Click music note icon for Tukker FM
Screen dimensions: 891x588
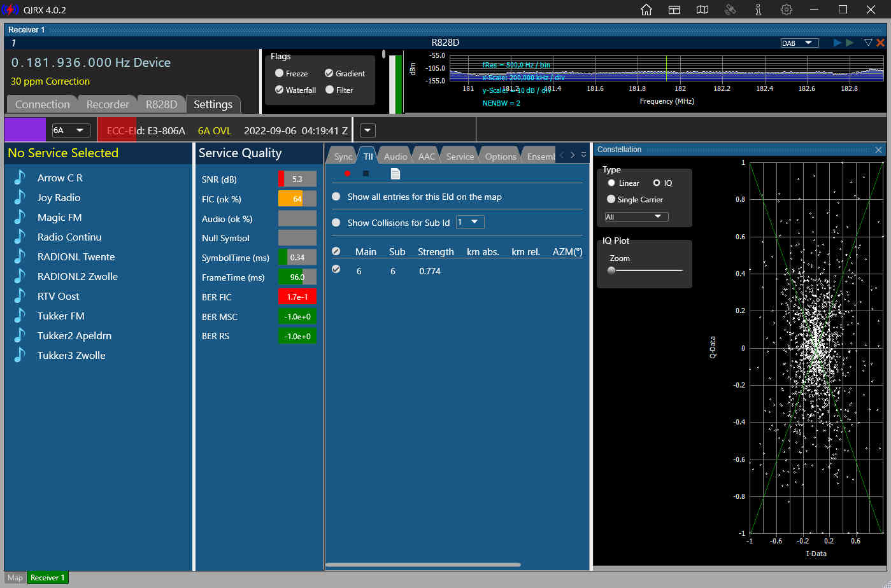pos(20,316)
